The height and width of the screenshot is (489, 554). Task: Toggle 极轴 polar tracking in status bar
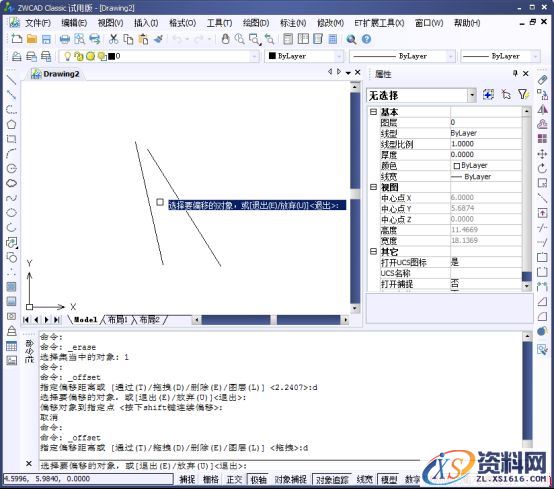pyautogui.click(x=258, y=479)
